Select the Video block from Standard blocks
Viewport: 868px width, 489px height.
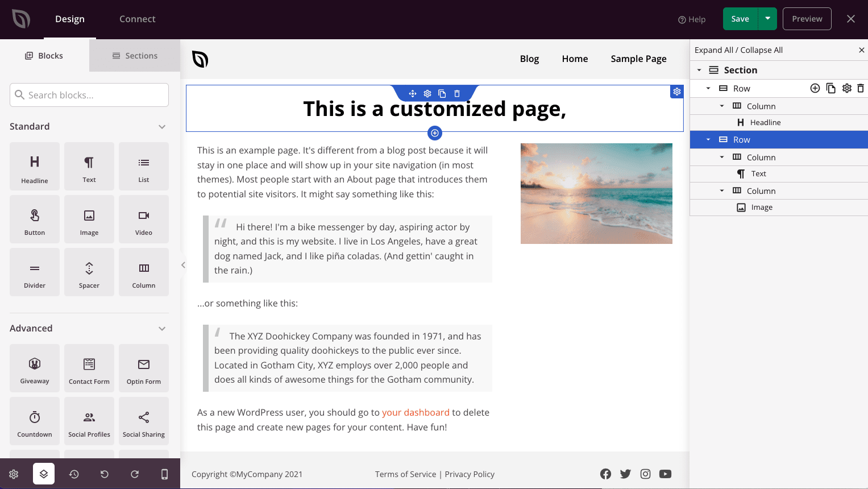tap(143, 219)
